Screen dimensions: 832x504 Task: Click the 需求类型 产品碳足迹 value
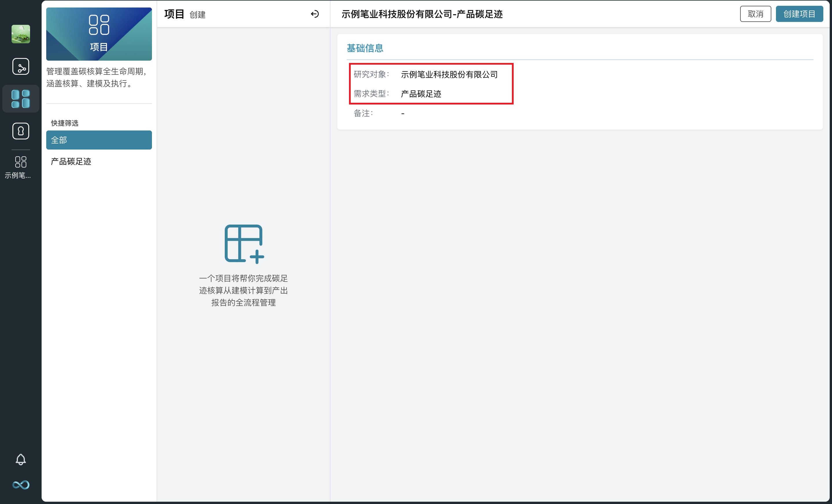pyautogui.click(x=421, y=94)
